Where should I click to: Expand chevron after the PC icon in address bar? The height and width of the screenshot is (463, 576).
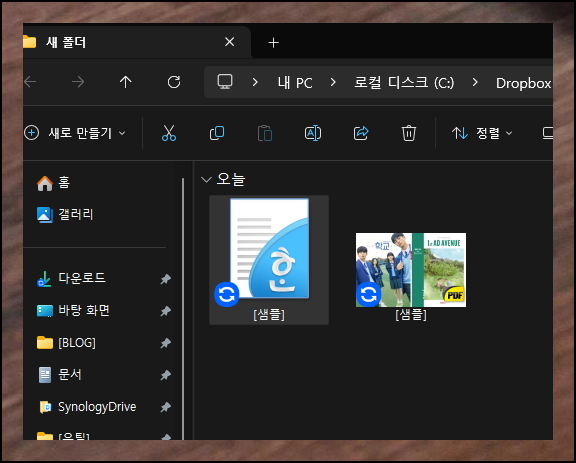click(255, 82)
